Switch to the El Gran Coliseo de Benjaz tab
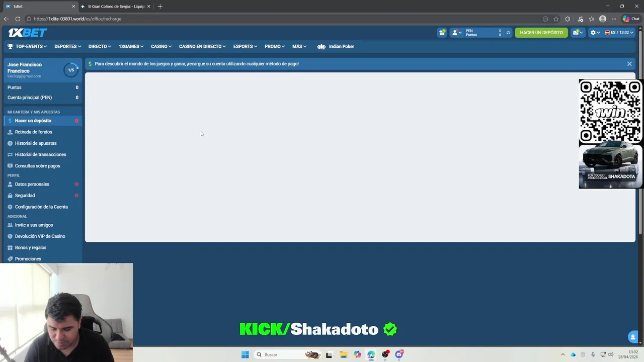This screenshot has width=644, height=362. tap(116, 7)
